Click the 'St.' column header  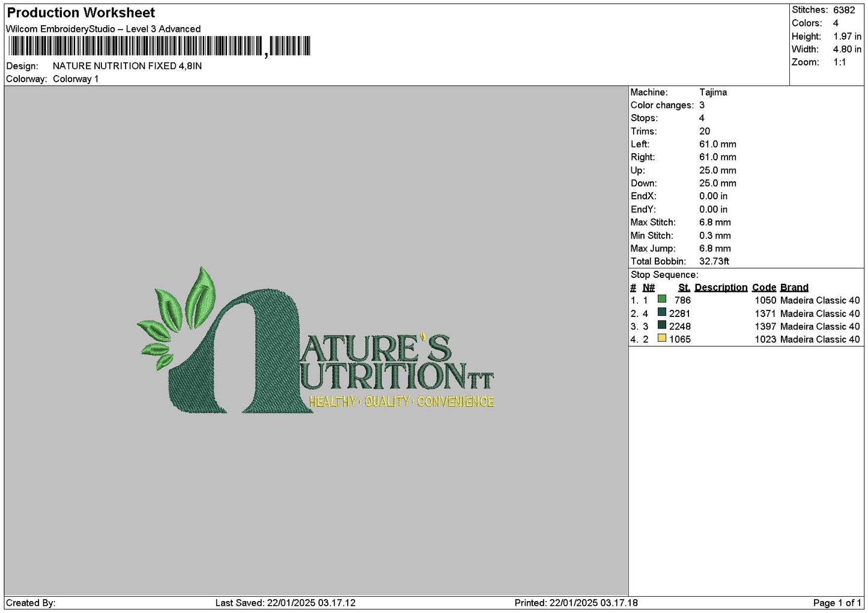684,288
